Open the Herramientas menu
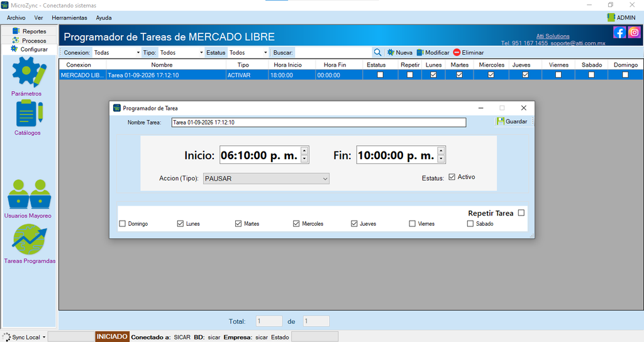The height and width of the screenshot is (342, 644). tap(69, 18)
